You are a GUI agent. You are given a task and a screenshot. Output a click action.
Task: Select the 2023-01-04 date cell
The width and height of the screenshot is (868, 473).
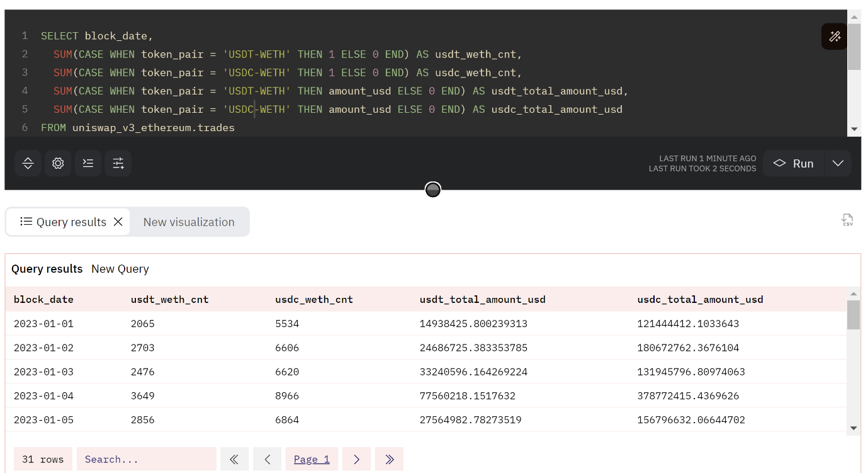click(x=43, y=396)
